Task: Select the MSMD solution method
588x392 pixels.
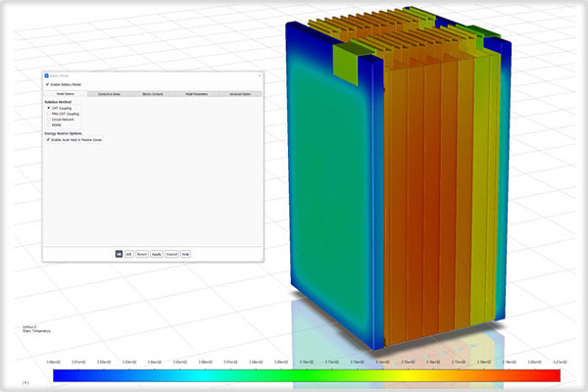Action: pyautogui.click(x=49, y=124)
